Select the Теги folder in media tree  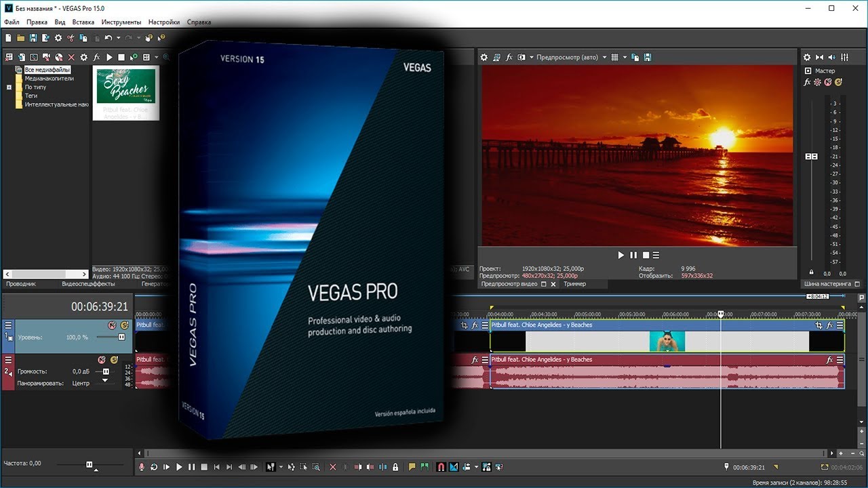click(x=31, y=96)
